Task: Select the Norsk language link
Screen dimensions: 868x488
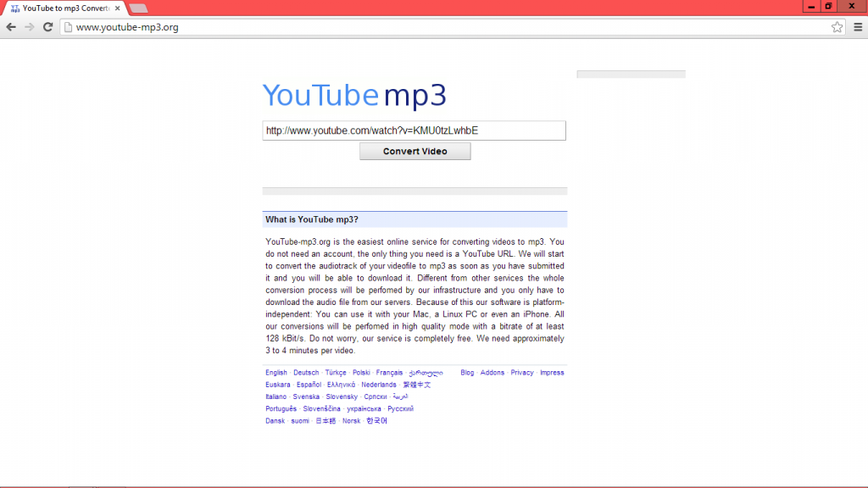Action: pos(351,421)
